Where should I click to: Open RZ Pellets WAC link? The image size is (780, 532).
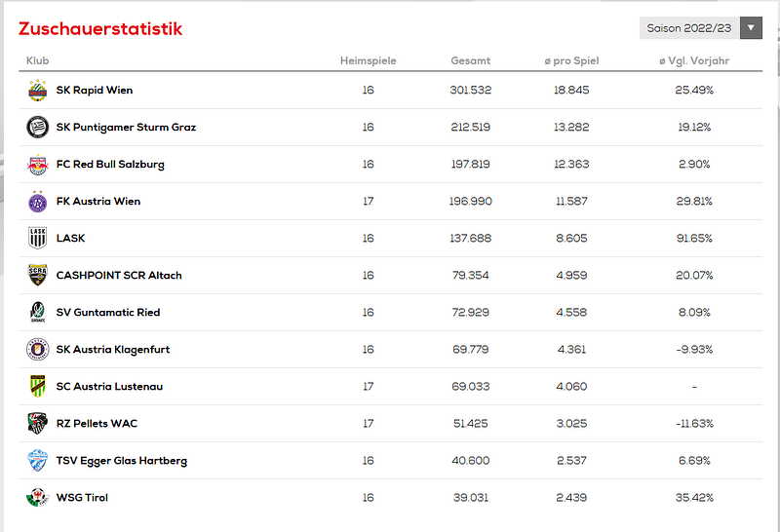coord(97,424)
